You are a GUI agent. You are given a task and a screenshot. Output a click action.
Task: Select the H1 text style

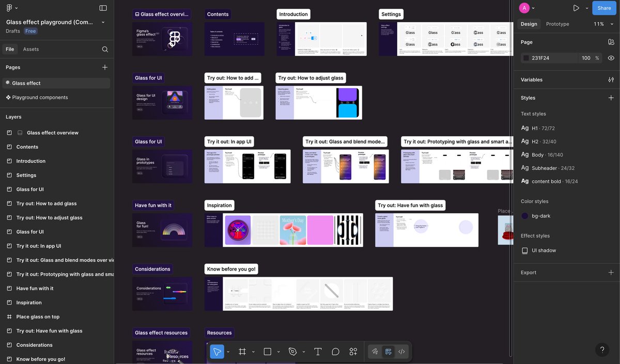[537, 128]
